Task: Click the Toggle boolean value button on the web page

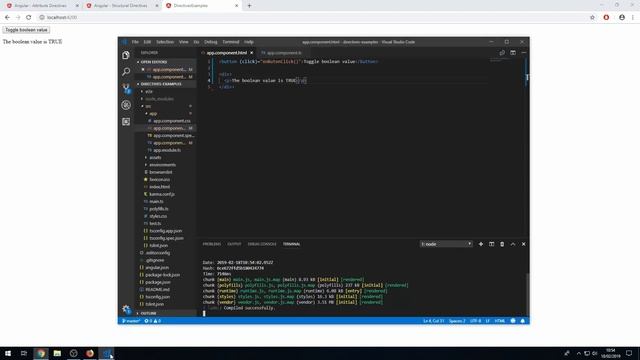Action: (x=27, y=30)
